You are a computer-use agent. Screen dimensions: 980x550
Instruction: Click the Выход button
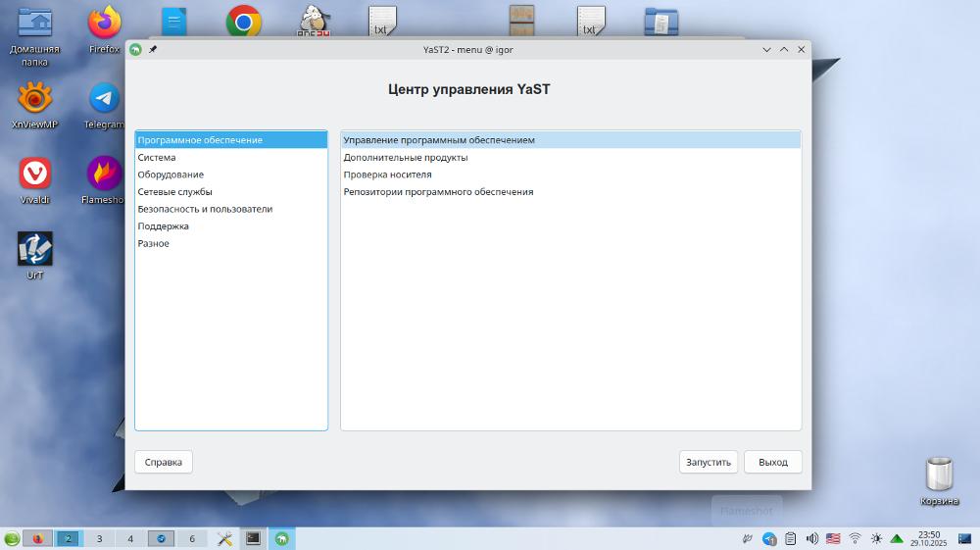[773, 462]
